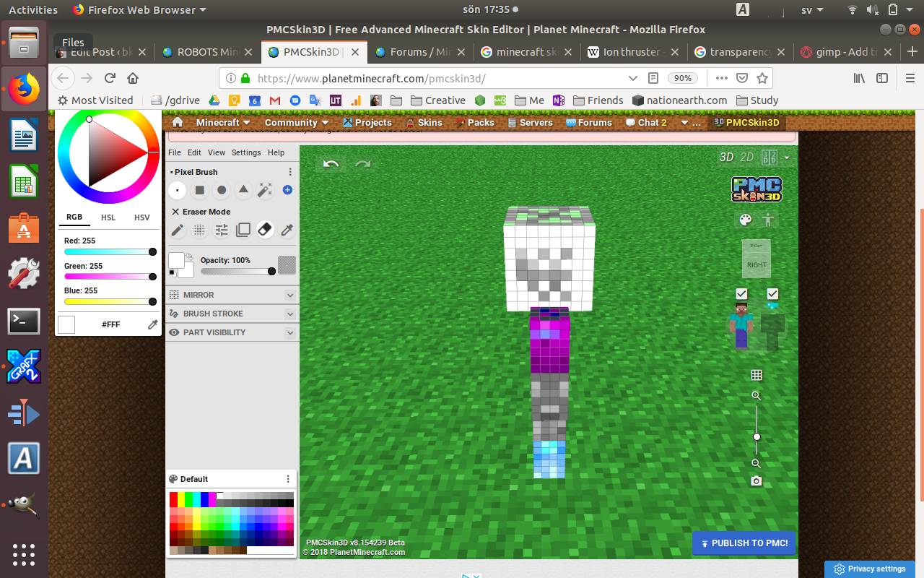
Task: Choose the square brush shape
Action: (200, 190)
